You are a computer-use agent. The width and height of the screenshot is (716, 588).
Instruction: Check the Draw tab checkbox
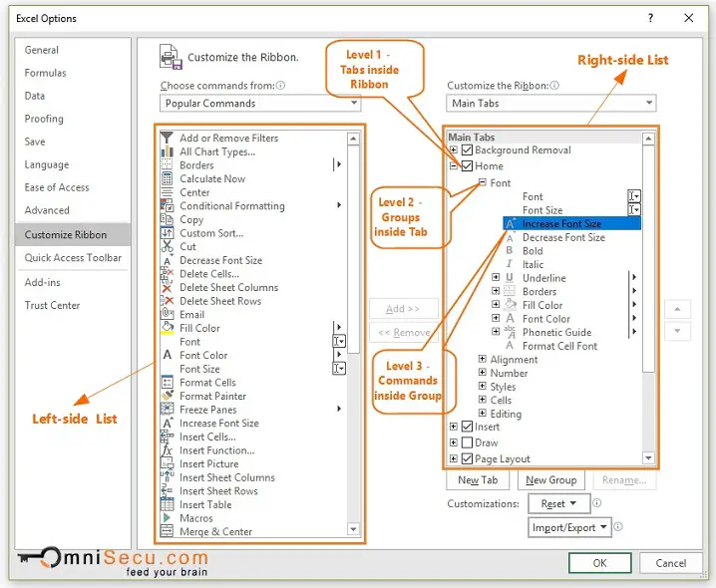pos(467,442)
